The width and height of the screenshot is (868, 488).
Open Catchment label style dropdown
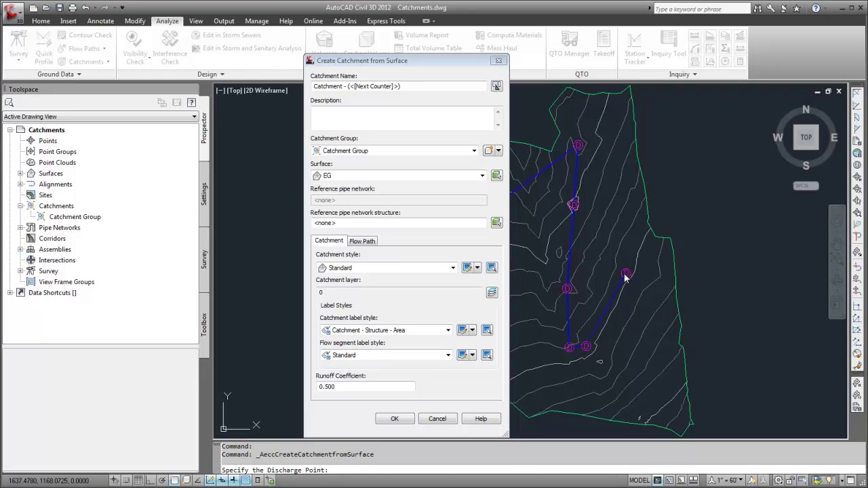[x=448, y=330]
